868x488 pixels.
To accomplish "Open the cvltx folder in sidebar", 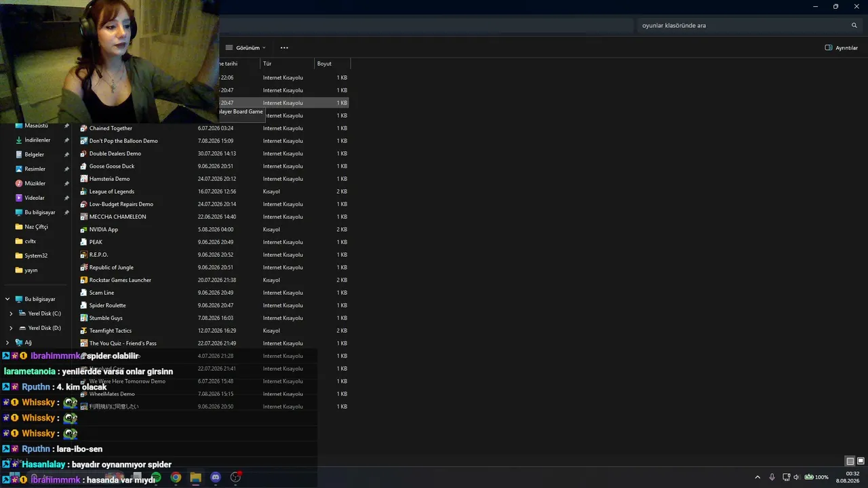I will tap(30, 241).
